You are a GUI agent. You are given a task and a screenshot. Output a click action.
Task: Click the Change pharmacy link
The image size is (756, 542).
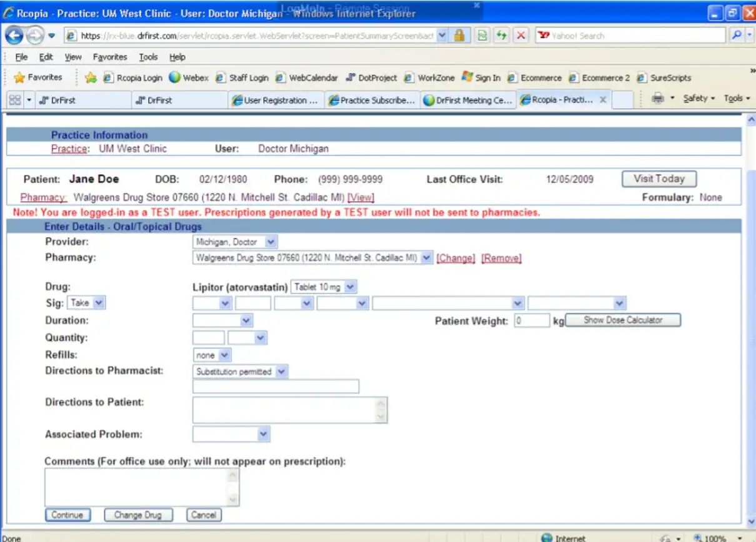455,257
